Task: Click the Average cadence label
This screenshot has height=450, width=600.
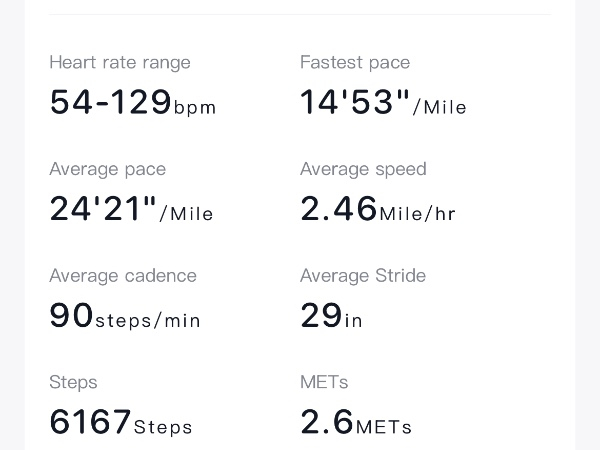Action: tap(122, 275)
